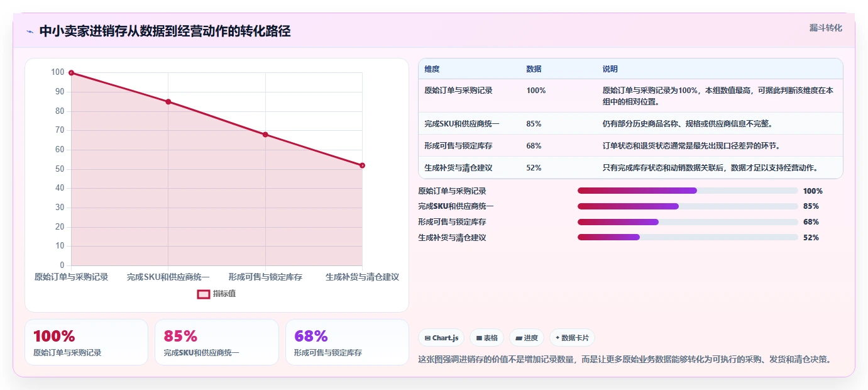This screenshot has width=868, height=390.
Task: Click the progress bar for 原始订单与采购记录
Action: [688, 191]
